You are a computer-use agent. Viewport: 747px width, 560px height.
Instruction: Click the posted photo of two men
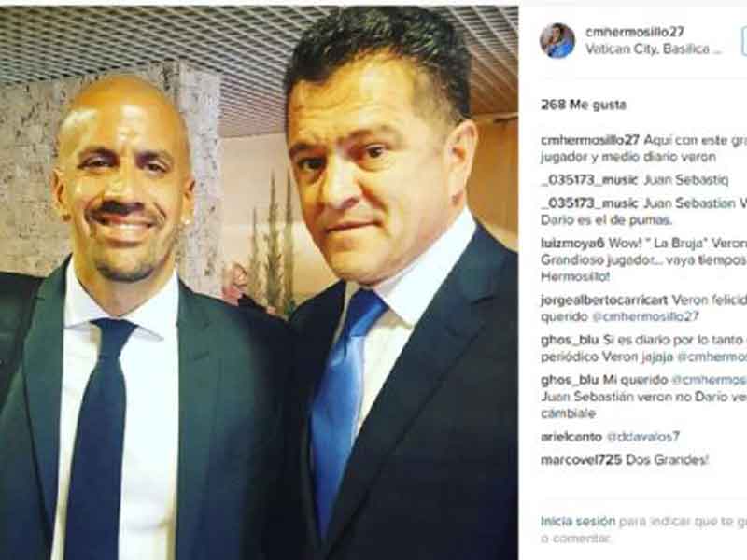point(259,283)
